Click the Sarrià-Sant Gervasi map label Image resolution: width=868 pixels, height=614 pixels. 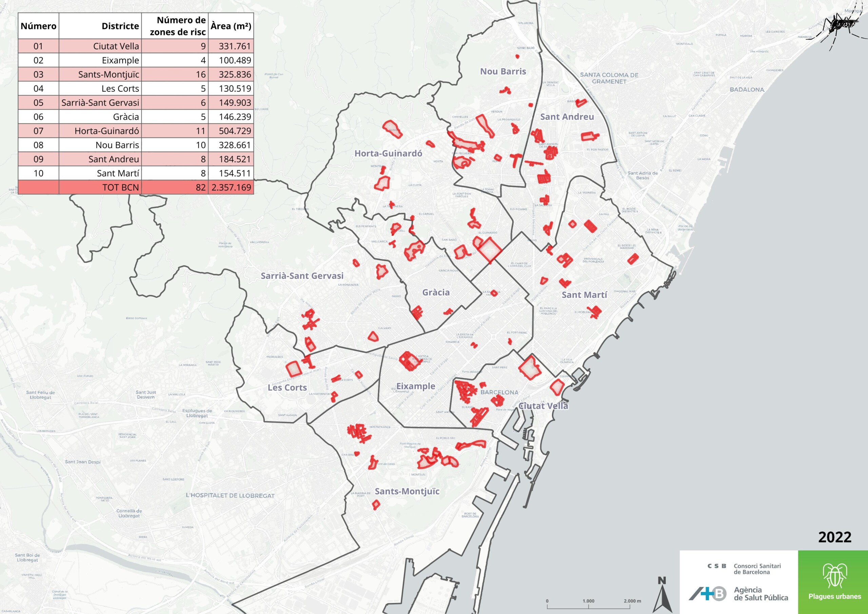(x=302, y=276)
